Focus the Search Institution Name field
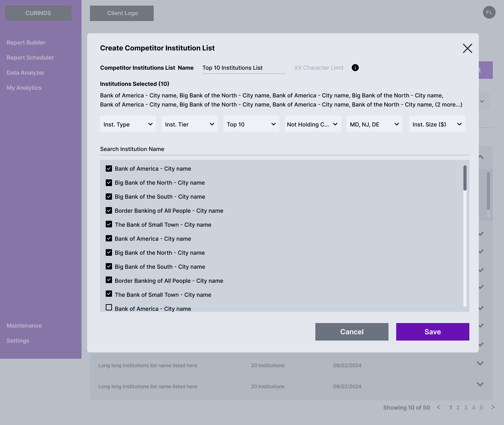 pyautogui.click(x=285, y=149)
